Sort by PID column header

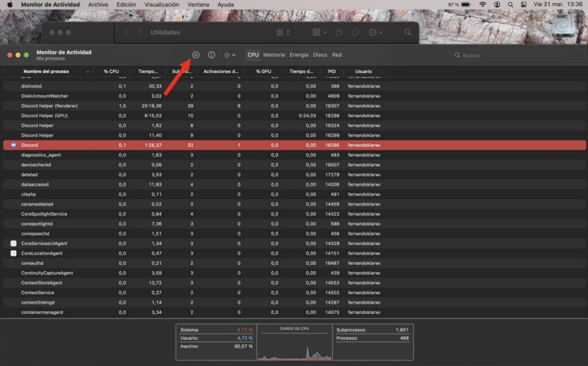pos(332,71)
